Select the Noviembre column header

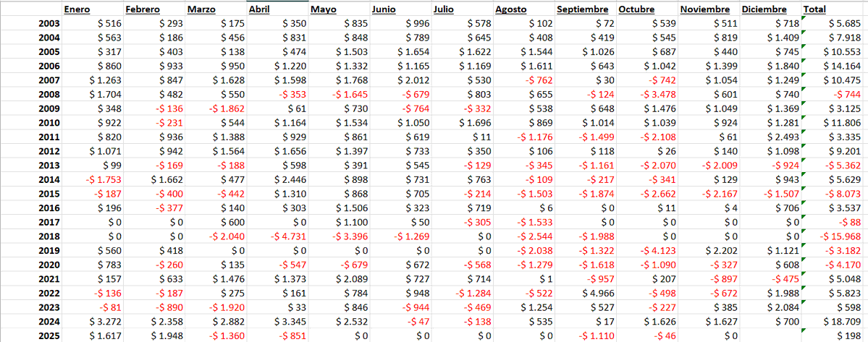[709, 9]
